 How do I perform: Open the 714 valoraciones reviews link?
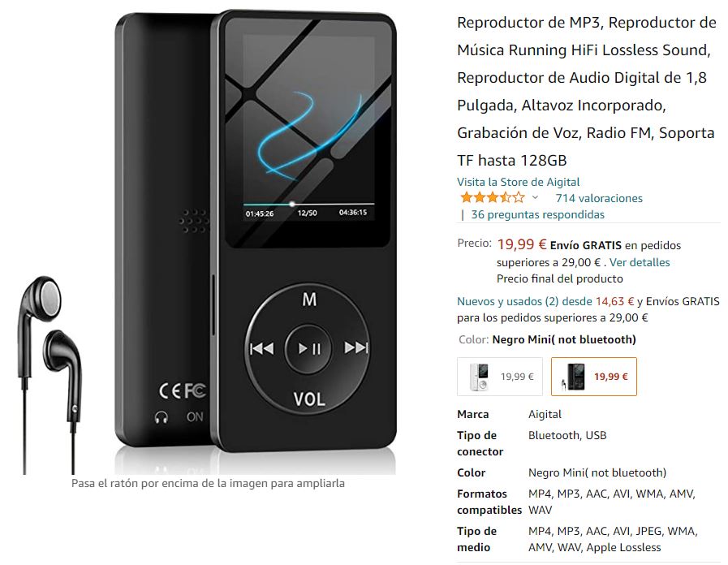(x=599, y=198)
